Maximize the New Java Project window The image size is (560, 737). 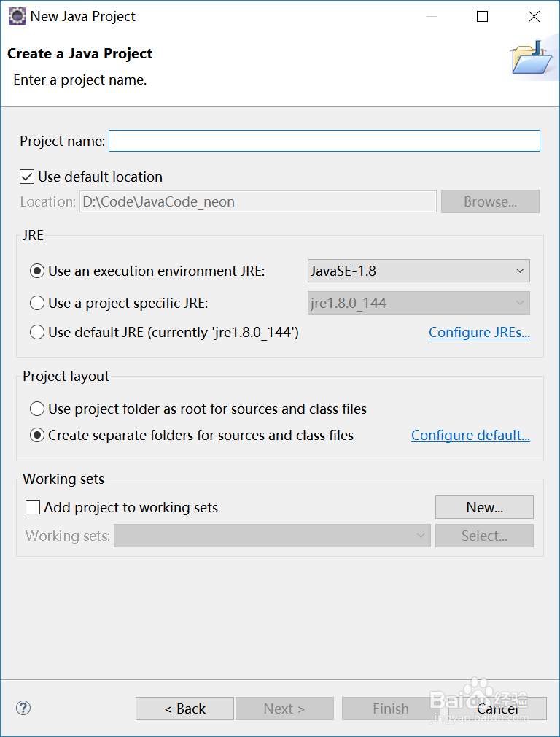482,17
